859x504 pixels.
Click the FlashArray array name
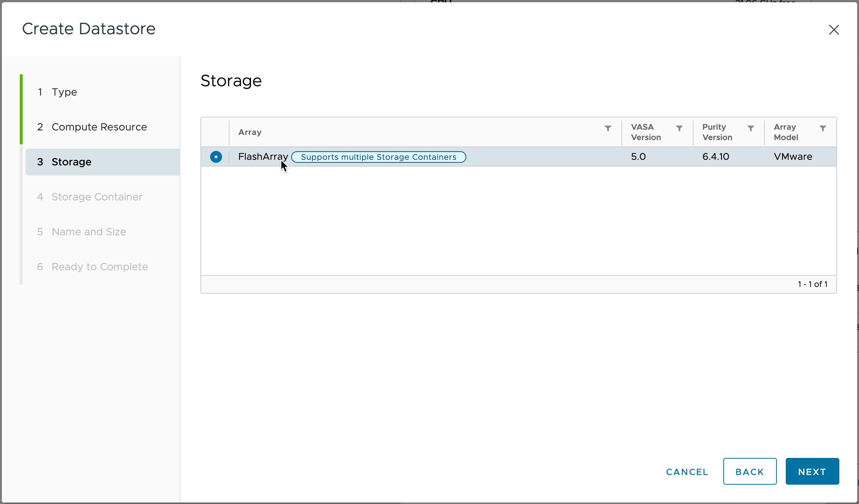(x=263, y=157)
